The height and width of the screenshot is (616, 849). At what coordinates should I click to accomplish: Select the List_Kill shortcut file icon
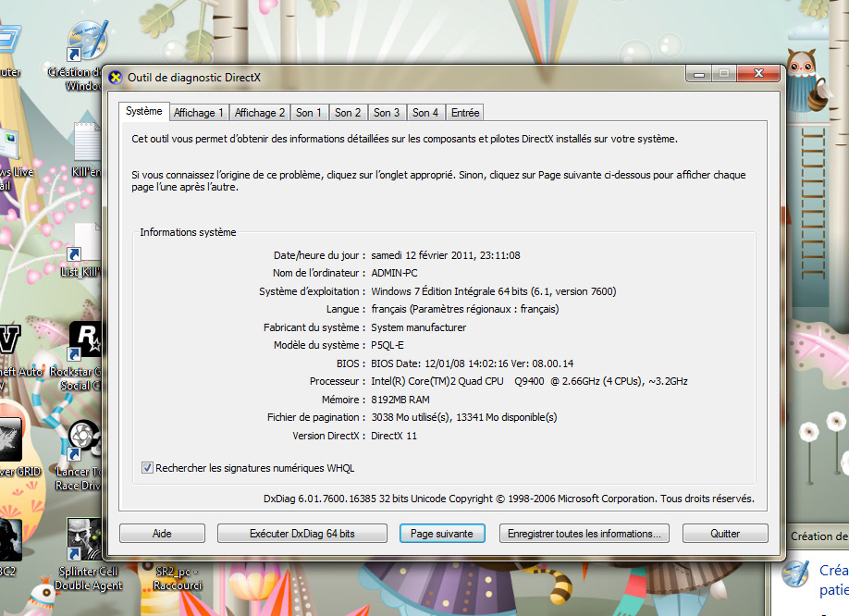(86, 242)
